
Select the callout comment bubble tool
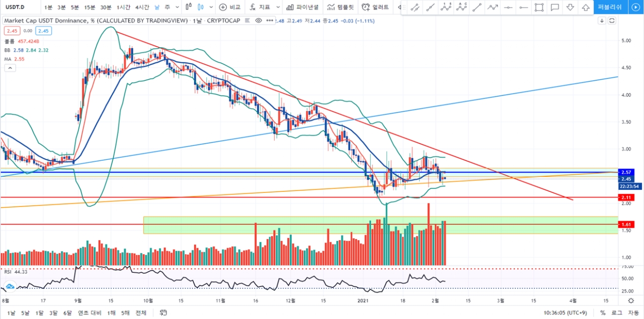pyautogui.click(x=555, y=8)
